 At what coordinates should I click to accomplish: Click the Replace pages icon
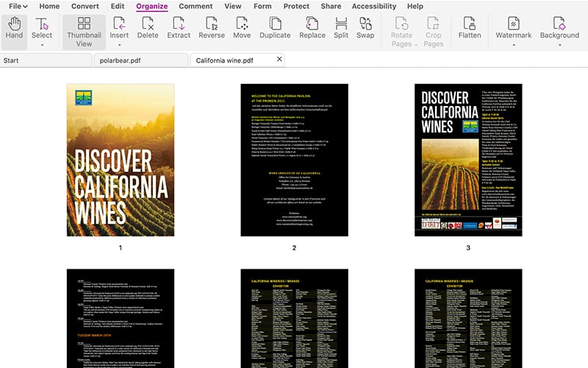point(312,24)
